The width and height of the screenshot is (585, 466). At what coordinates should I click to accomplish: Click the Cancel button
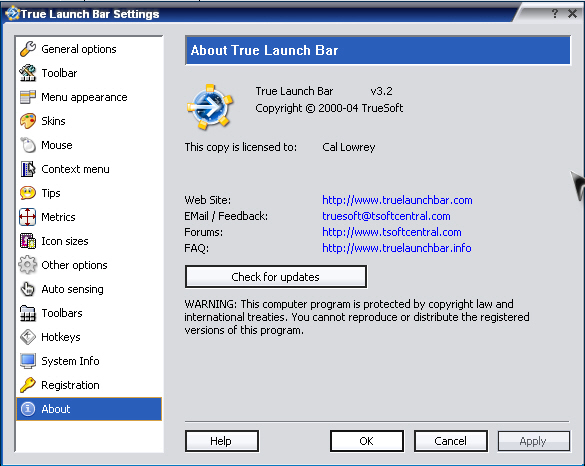coord(451,441)
